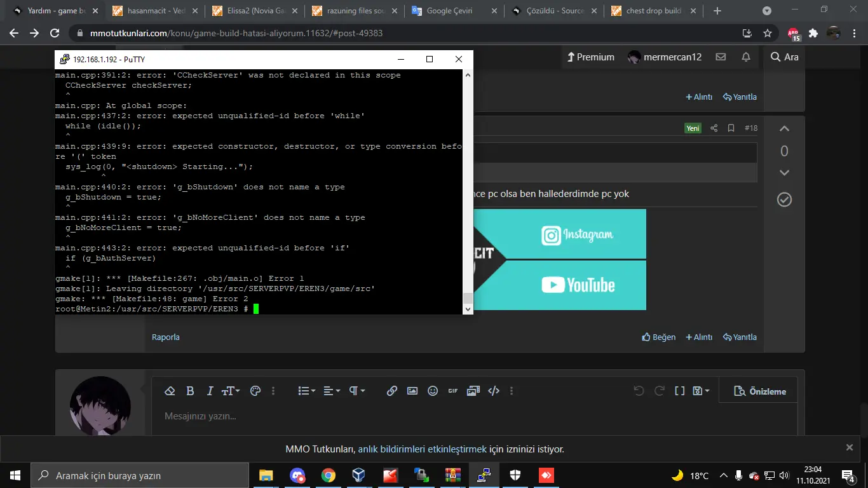The width and height of the screenshot is (868, 488).
Task: Insert a GIF using the GIF icon
Action: [452, 391]
